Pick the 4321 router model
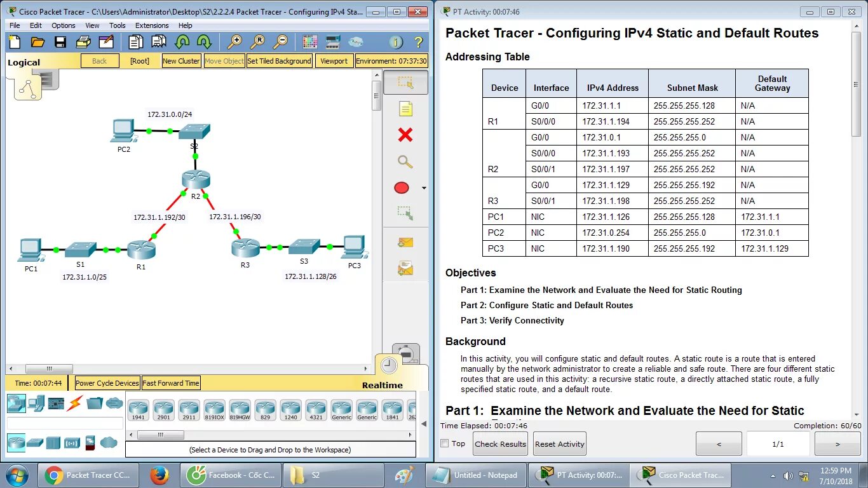 [x=316, y=410]
